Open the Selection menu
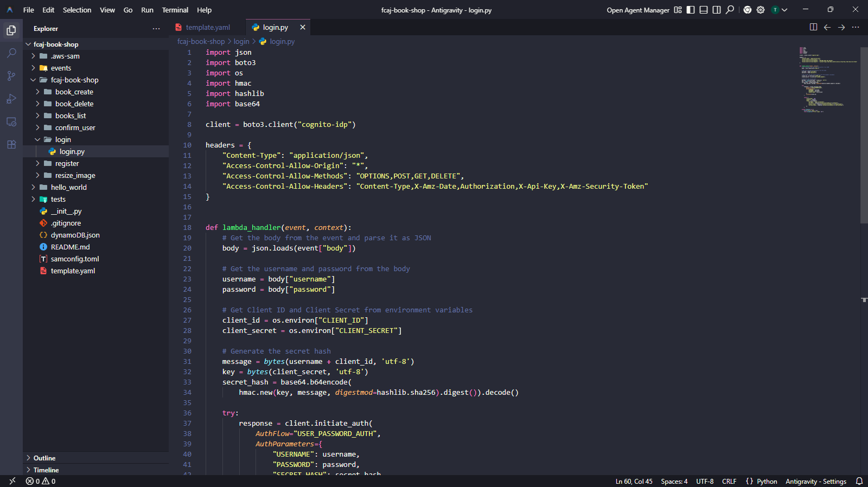The width and height of the screenshot is (868, 487). (x=77, y=10)
